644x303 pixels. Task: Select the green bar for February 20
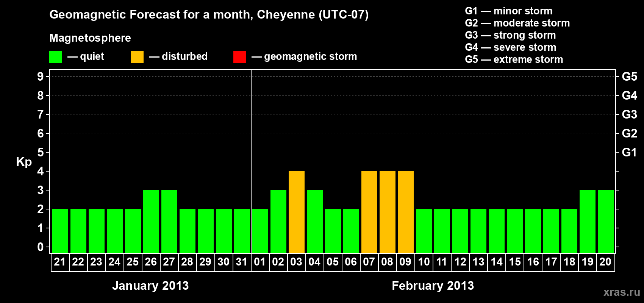click(606, 222)
